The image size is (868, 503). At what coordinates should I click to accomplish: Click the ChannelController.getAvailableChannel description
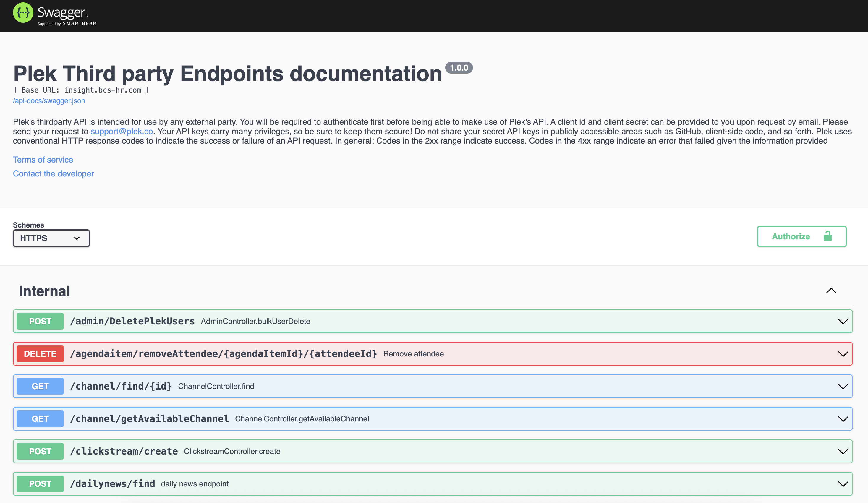point(302,419)
